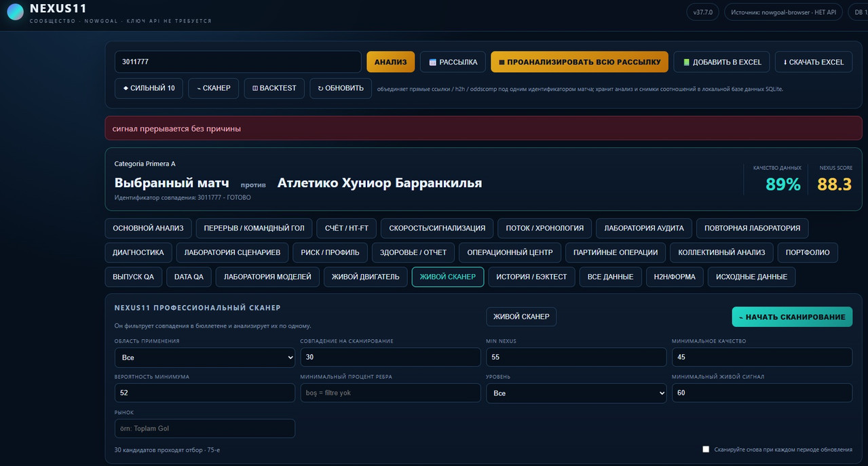The image size is (868, 466).
Task: Open the КОЛЛЕКТИВНЫЙ АНАЛИЗ tab
Action: pos(721,252)
